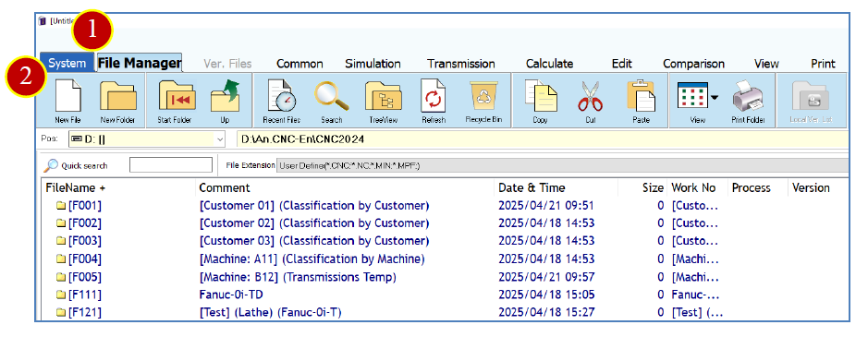Screen dimensions: 868x337
Task: Click the Quick search magnifier icon
Action: pos(51,165)
